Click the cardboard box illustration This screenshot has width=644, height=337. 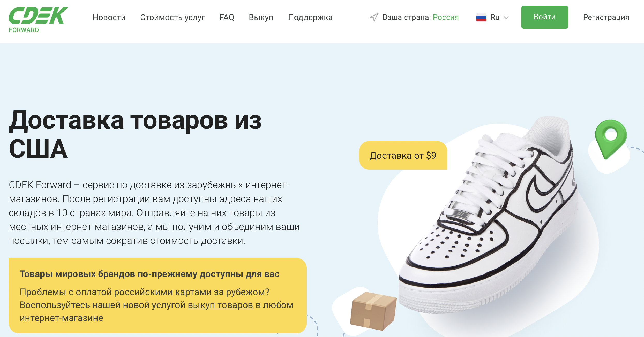point(373,311)
